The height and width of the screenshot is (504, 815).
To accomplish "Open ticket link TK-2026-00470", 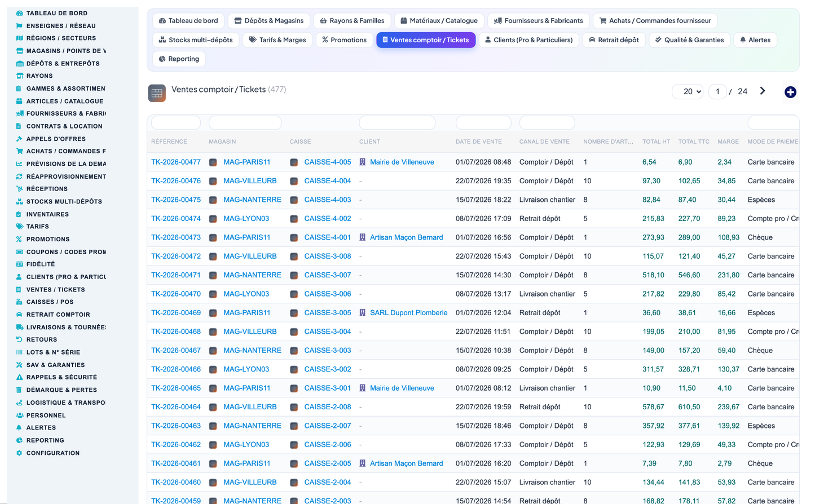I will pos(176,294).
